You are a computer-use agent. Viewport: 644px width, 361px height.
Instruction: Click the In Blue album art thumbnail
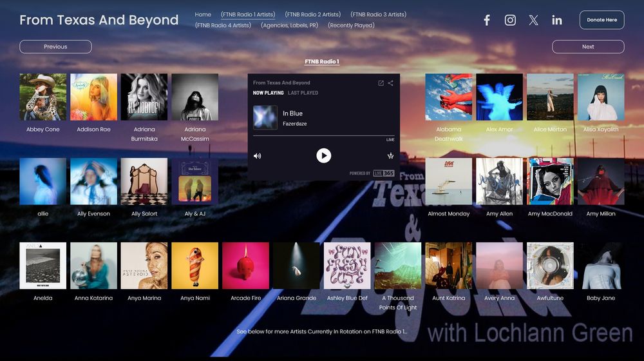pyautogui.click(x=265, y=117)
